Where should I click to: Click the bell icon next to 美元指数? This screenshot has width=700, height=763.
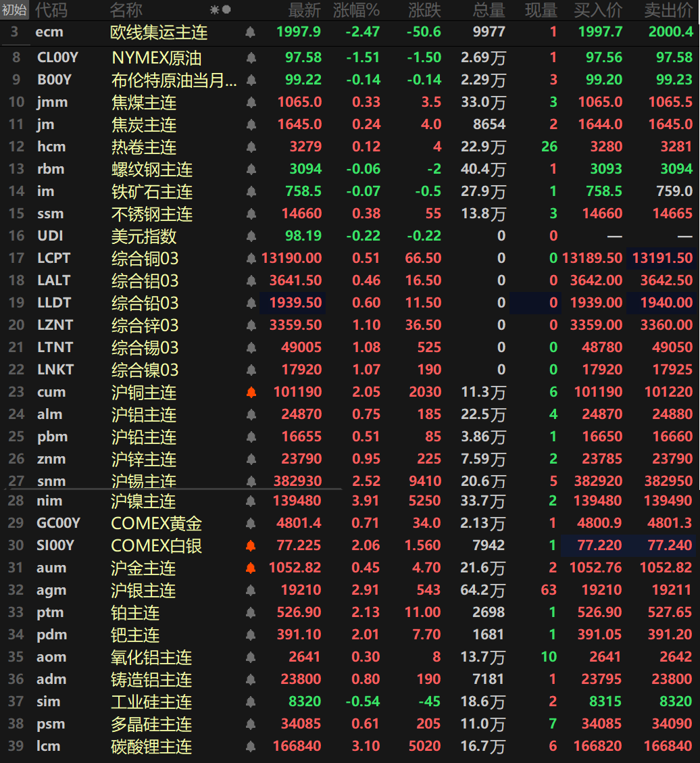pos(251,237)
